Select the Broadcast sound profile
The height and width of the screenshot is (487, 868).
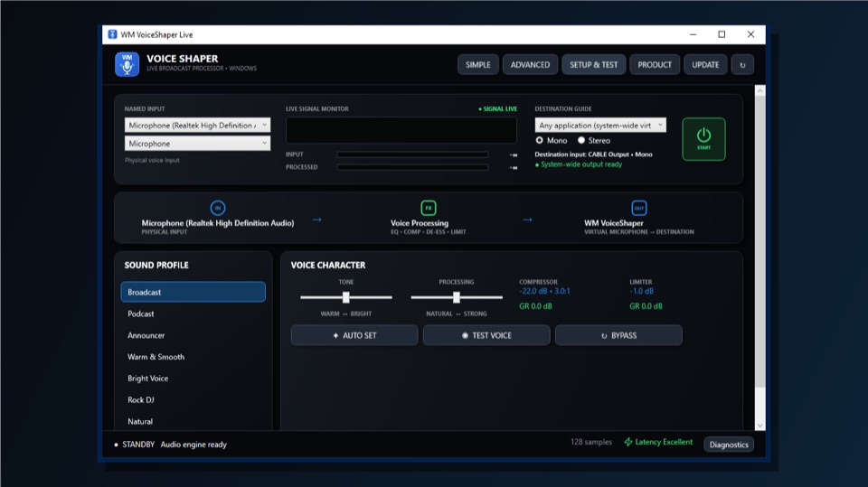(193, 292)
